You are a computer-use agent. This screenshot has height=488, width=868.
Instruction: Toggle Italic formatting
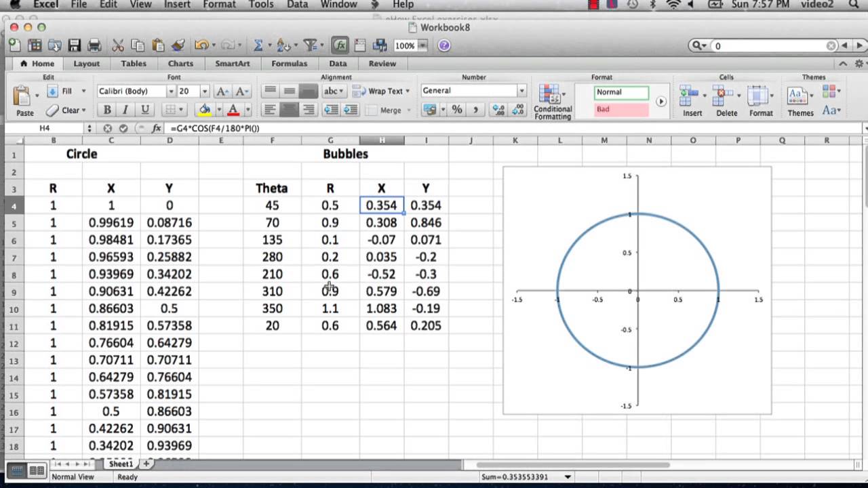coord(125,110)
